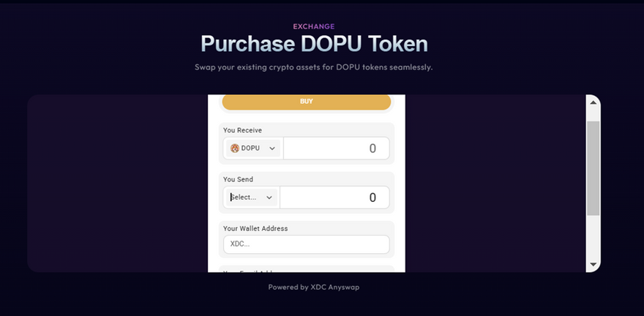
Task: Click the chevron beside Select...
Action: [269, 197]
